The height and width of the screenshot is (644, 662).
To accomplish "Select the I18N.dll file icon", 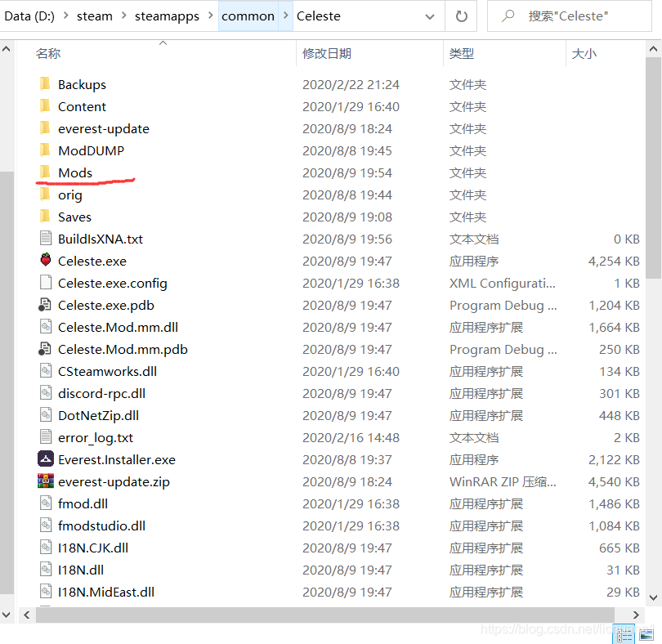I will pos(46,569).
